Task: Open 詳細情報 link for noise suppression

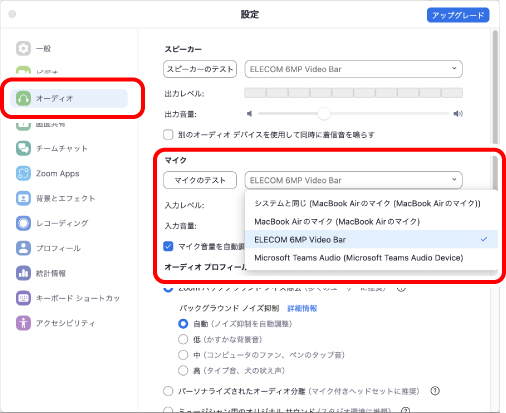Action: [302, 308]
